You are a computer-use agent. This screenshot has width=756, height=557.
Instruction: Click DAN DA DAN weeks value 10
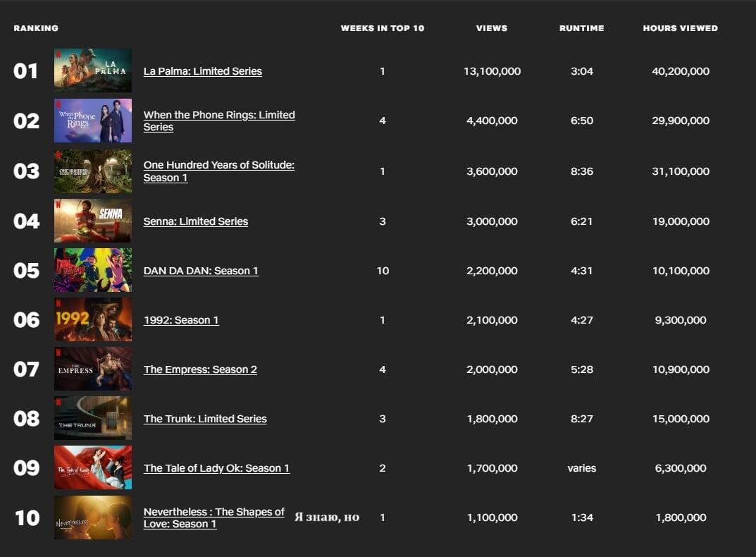[x=383, y=271]
